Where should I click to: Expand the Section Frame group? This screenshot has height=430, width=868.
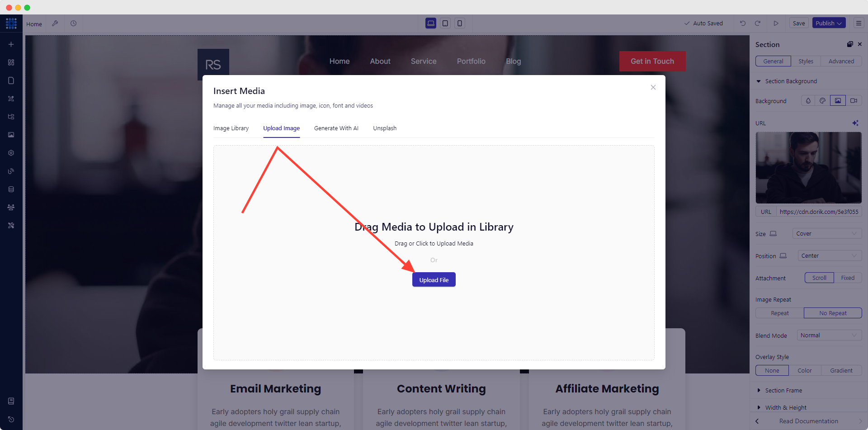(780, 391)
